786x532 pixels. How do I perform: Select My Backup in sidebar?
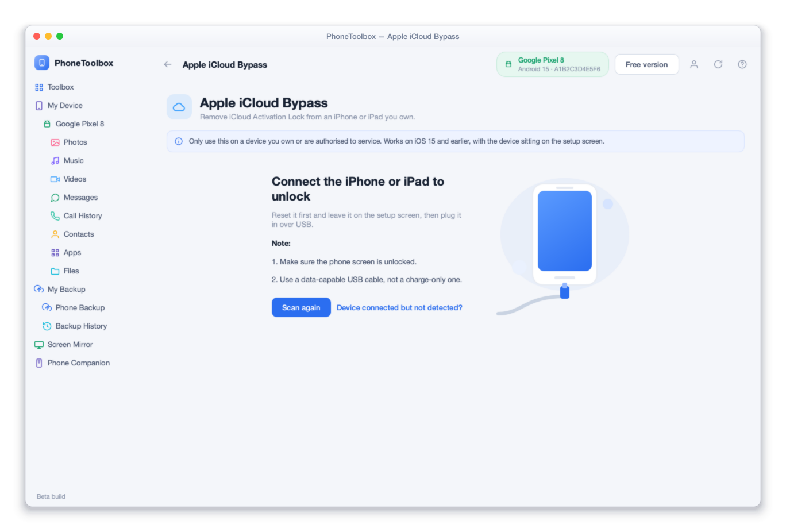click(x=66, y=290)
